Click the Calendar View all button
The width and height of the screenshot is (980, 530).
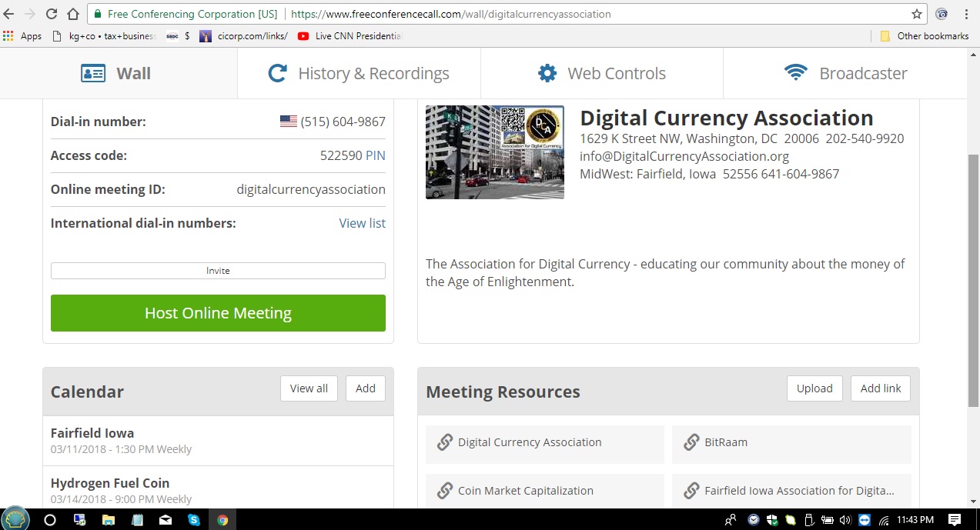(309, 388)
